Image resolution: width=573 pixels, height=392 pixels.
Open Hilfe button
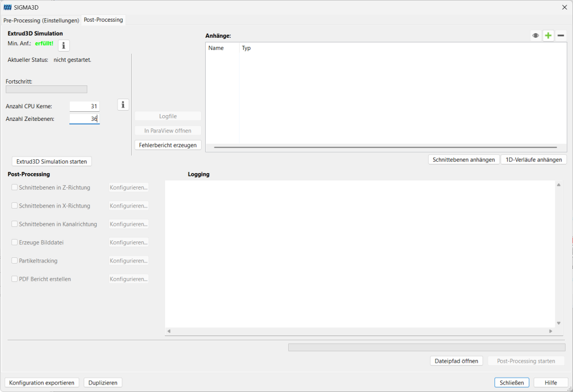click(551, 382)
